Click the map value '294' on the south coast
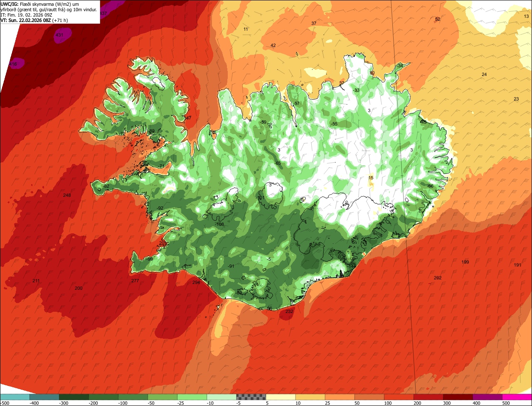Screen dimensions: 532x406 196,282
